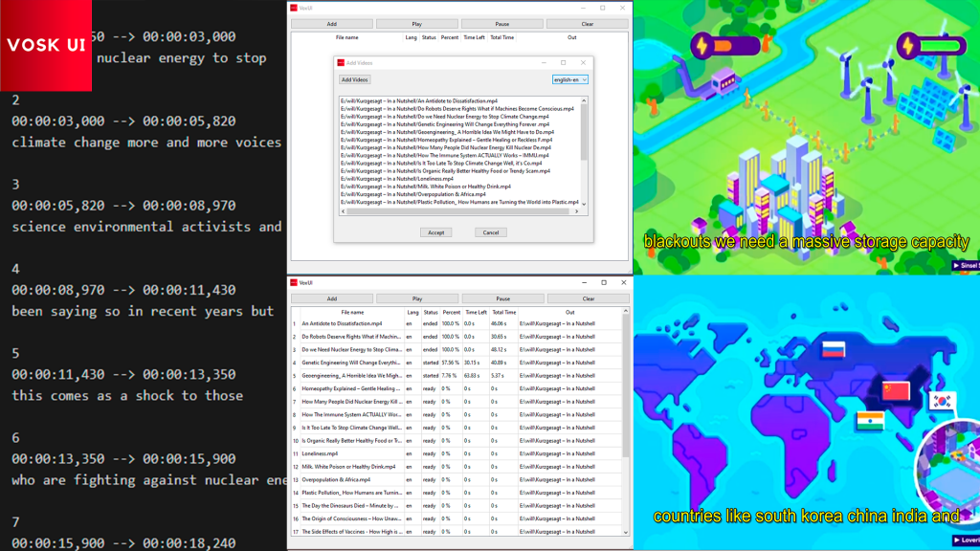Confirm the file list with Accept

point(435,232)
